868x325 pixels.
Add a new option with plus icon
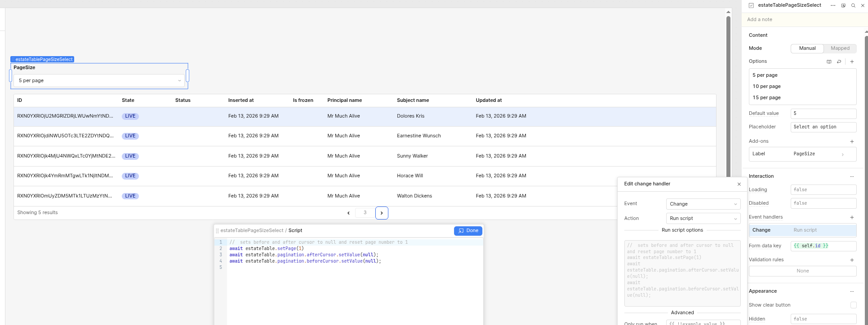(852, 61)
